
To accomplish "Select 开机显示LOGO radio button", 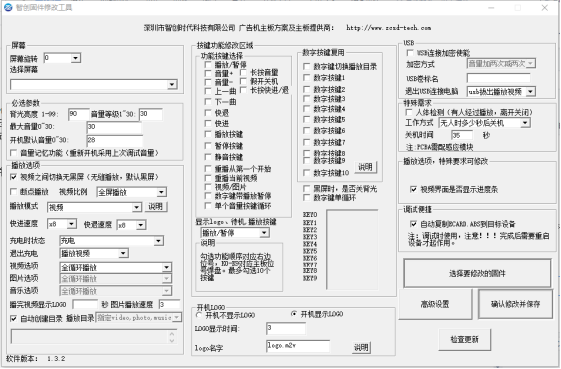I will [x=294, y=314].
